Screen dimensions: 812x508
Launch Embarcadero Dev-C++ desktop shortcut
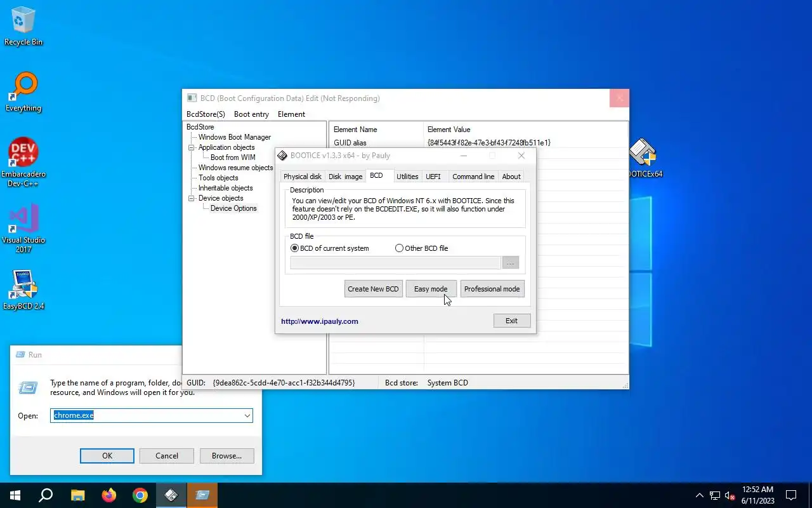23,163
